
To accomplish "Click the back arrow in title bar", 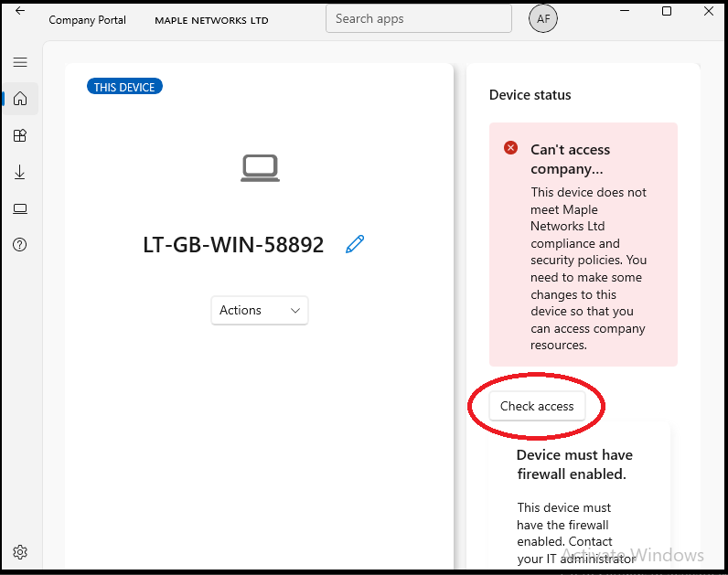I will coord(20,11).
